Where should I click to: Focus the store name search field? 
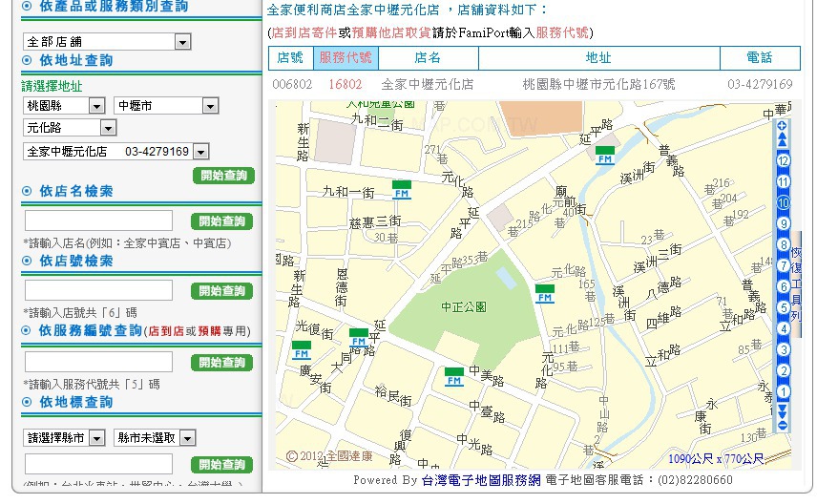(x=98, y=220)
